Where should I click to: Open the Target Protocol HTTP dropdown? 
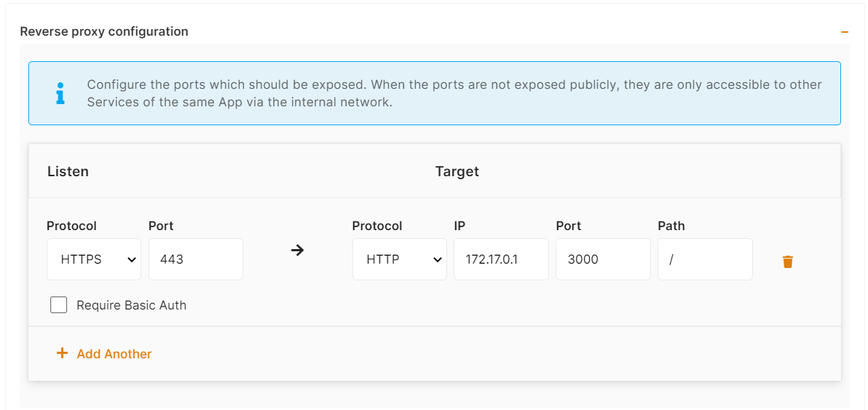coord(399,259)
